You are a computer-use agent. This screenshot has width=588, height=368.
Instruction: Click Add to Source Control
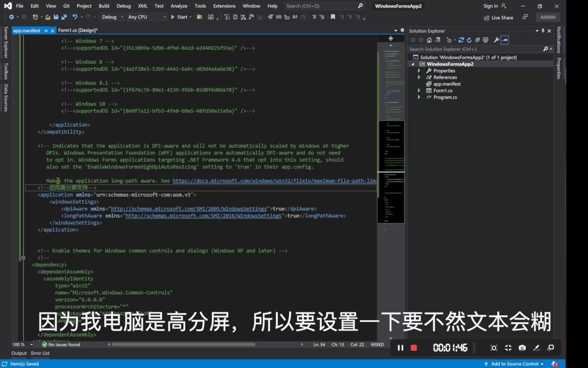point(514,364)
